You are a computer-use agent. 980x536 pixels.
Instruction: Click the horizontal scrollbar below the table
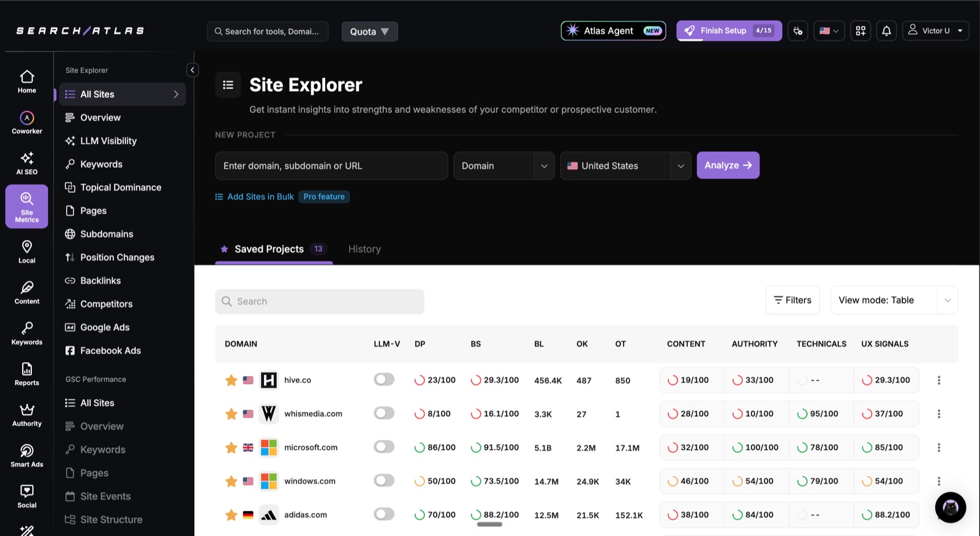(x=489, y=524)
